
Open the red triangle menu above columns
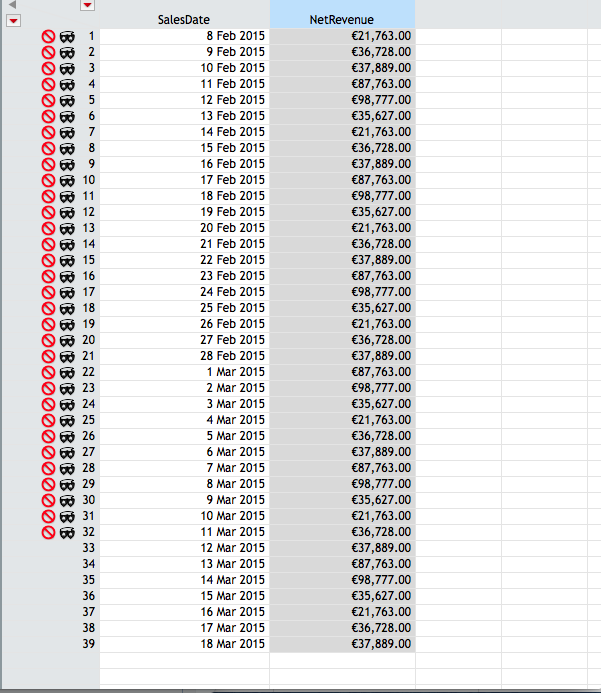click(87, 5)
